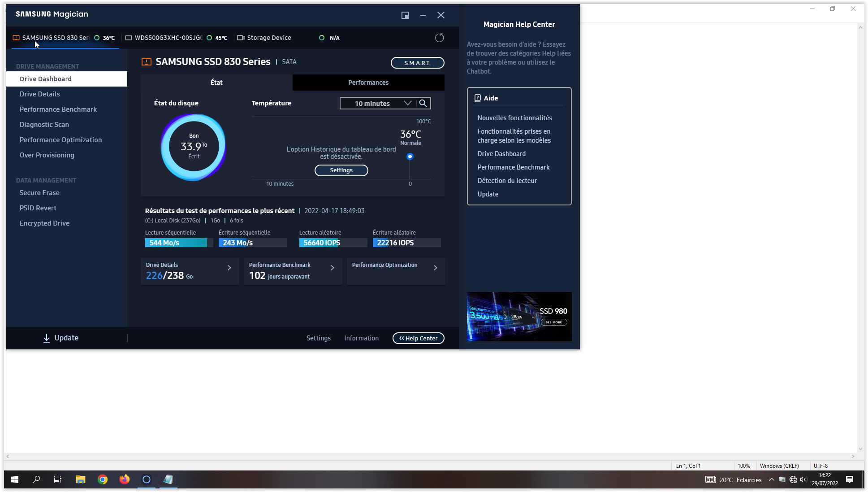Select WDS500G3XHC-00SJG0 drive tab

coord(177,38)
